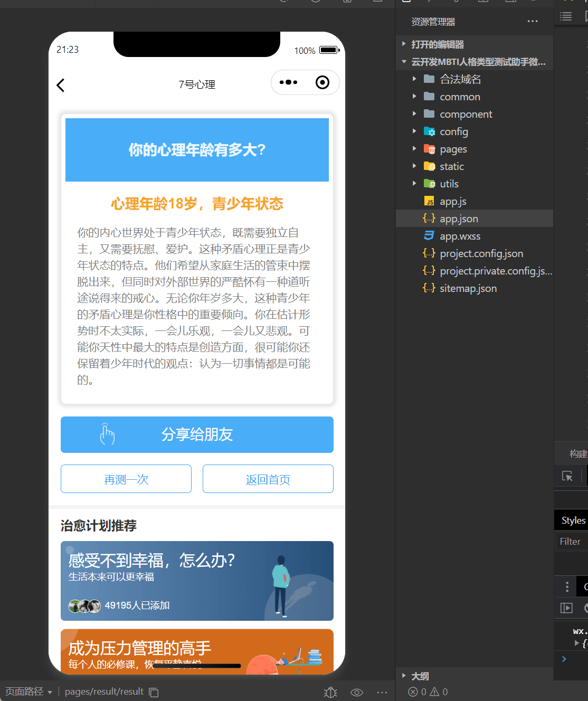Click the bug debug icon in the bottom bar
This screenshot has width=588, height=701.
pos(330,692)
